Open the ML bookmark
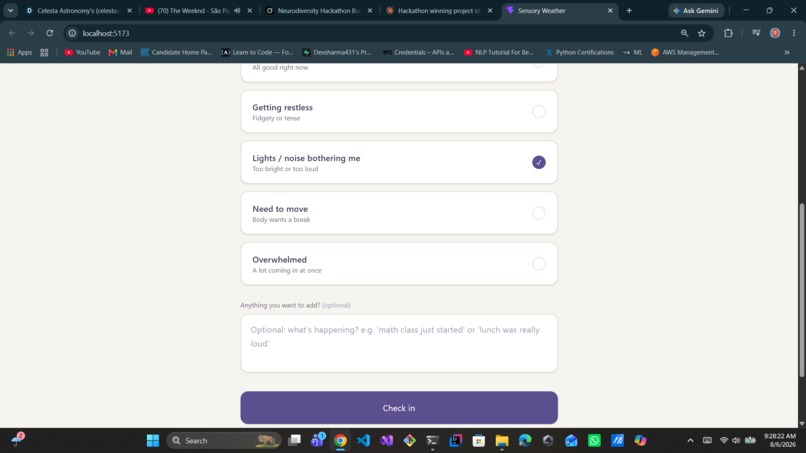The width and height of the screenshot is (806, 453). (x=632, y=52)
